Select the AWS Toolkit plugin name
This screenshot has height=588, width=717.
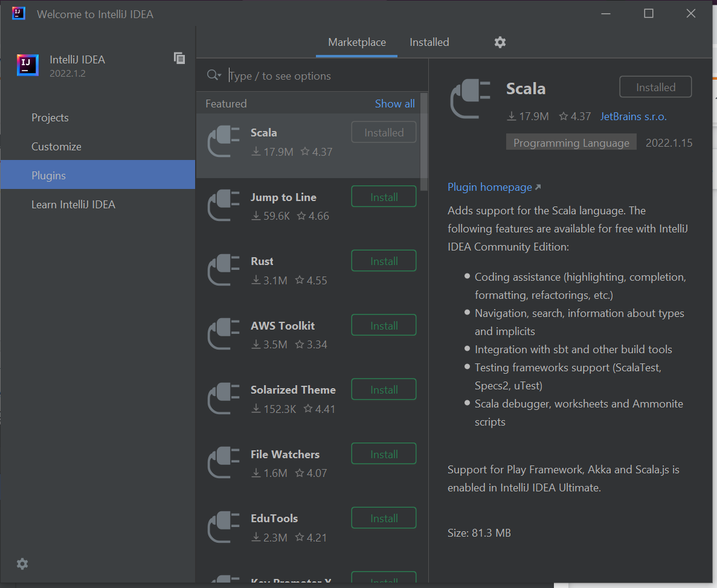(283, 326)
